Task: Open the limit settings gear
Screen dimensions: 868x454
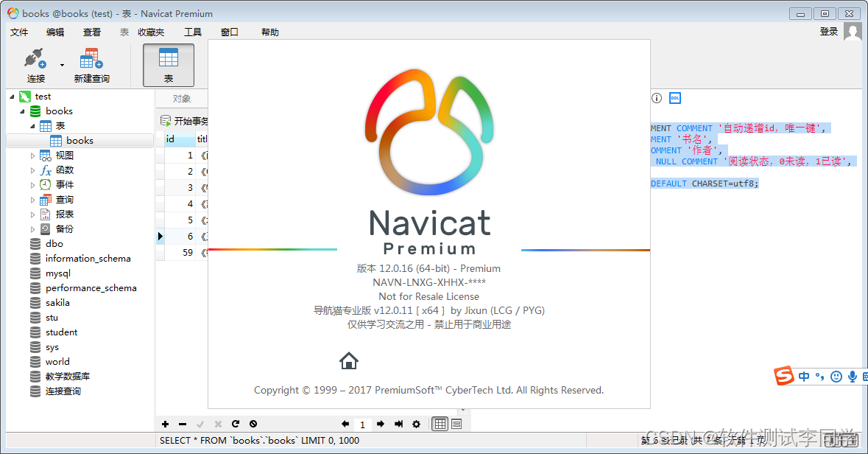Action: click(416, 424)
